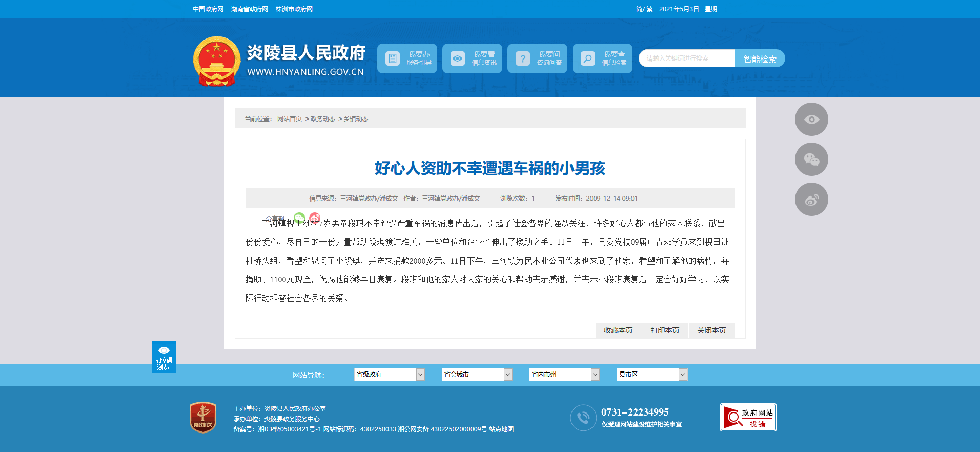Image resolution: width=980 pixels, height=452 pixels.
Task: Toggle the gray eye circle on right sidebar
Action: [x=811, y=120]
